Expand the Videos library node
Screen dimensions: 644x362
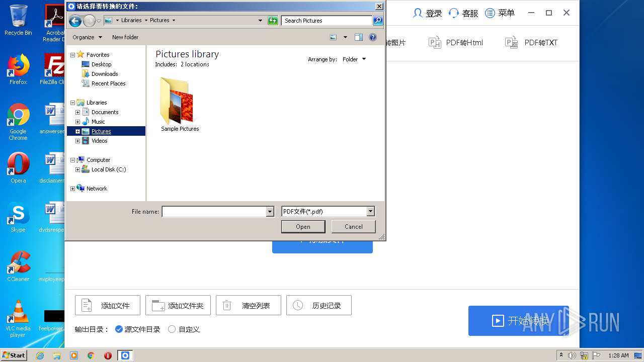click(77, 141)
